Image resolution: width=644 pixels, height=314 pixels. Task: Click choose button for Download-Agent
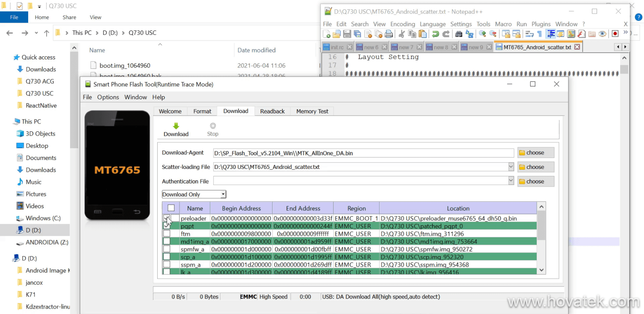[536, 153]
